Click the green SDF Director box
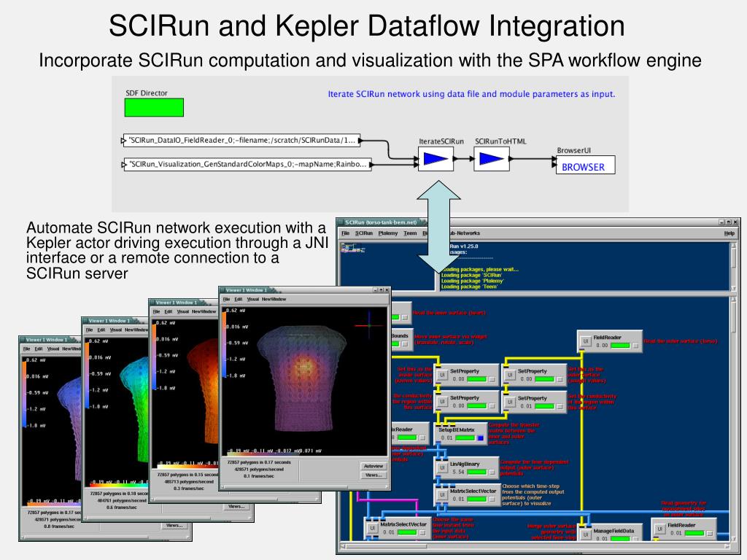The height and width of the screenshot is (560, 747). click(x=154, y=108)
